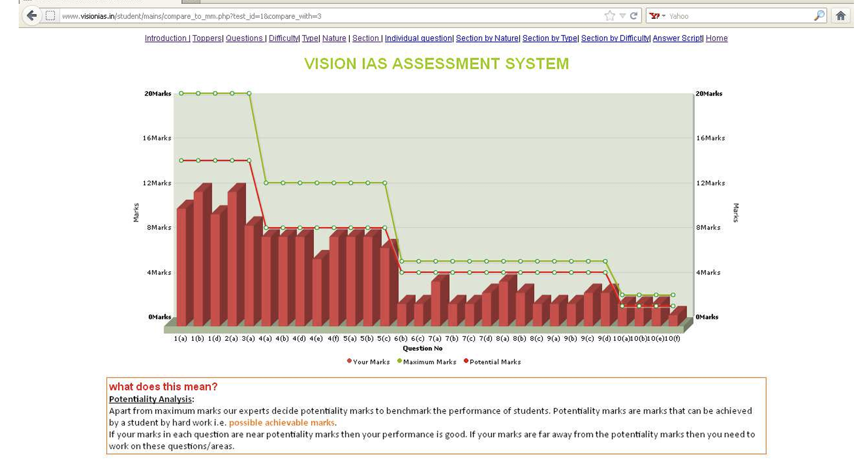Select the Nature link
The height and width of the screenshot is (473, 868).
click(334, 38)
